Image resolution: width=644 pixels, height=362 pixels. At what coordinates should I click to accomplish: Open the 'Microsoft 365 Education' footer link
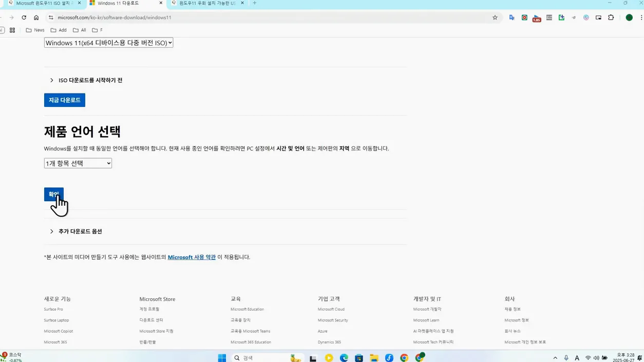tap(251, 342)
